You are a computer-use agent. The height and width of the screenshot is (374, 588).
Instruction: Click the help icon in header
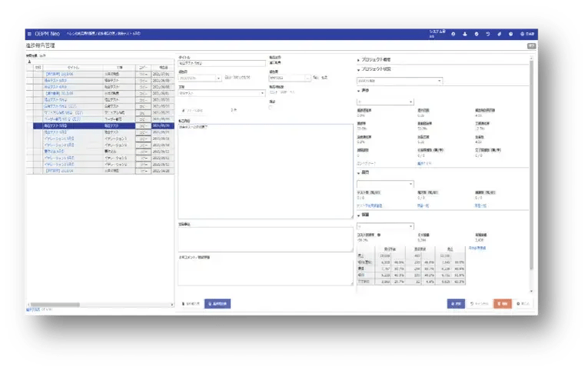510,34
